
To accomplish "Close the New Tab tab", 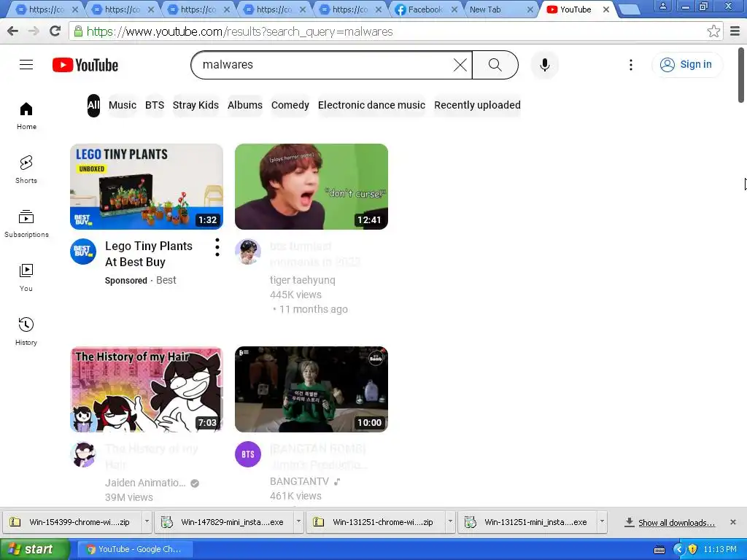I will 530,9.
